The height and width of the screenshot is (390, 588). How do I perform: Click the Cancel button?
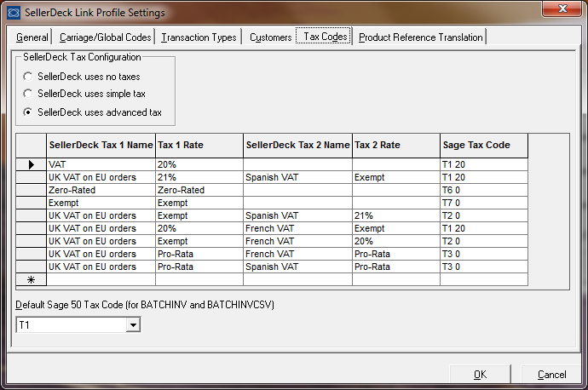[x=551, y=374]
